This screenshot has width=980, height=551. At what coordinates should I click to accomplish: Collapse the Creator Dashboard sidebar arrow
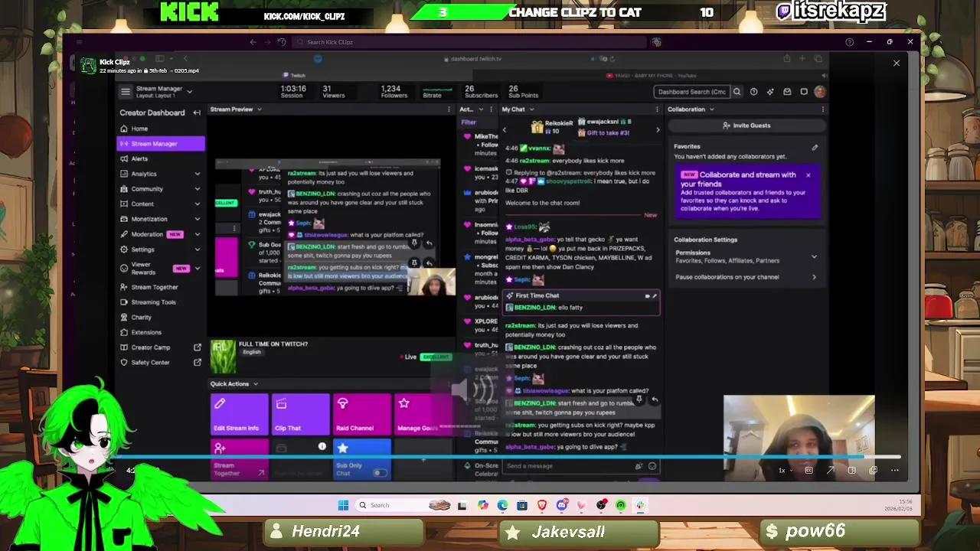coord(197,112)
